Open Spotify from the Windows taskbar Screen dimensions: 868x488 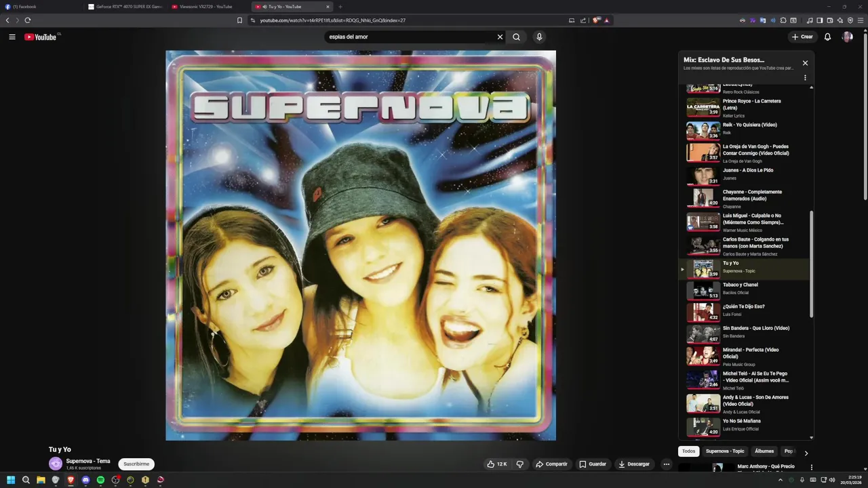pyautogui.click(x=100, y=480)
